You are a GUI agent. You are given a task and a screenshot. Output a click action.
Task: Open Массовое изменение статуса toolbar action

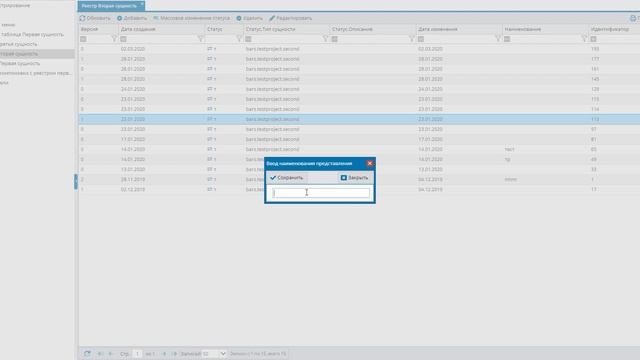coord(191,18)
